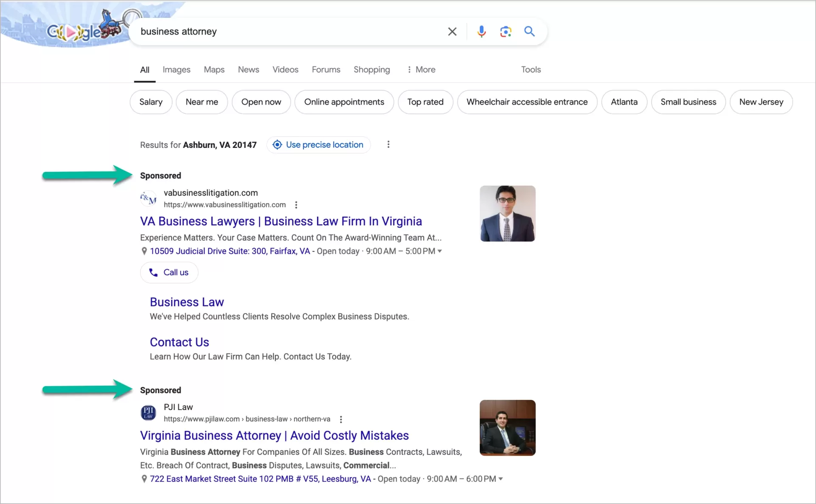This screenshot has height=504, width=816.
Task: Click the precise location pin icon
Action: click(277, 144)
